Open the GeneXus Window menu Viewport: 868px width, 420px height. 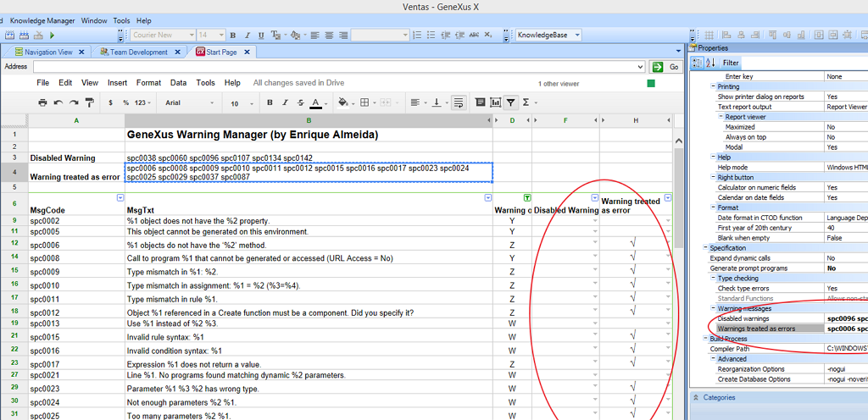(94, 20)
